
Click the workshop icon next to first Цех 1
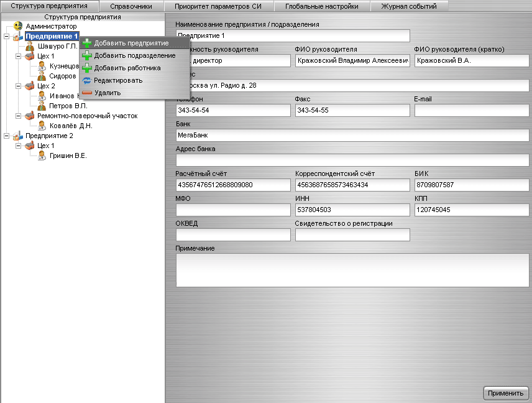tap(30, 56)
